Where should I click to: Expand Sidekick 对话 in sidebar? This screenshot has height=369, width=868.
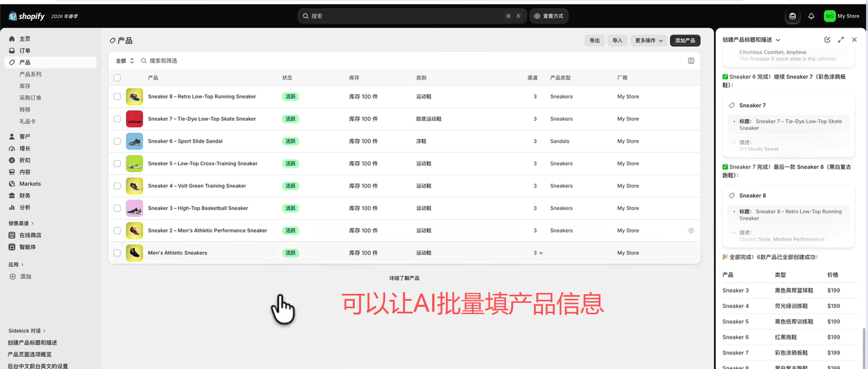[x=27, y=331]
